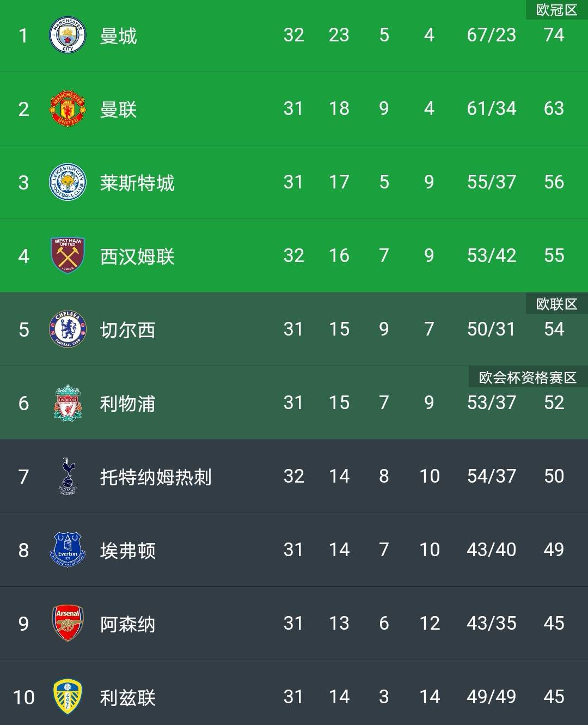Tap the Arsenal cannon crest
Screen dimensions: 588x725
[68, 623]
